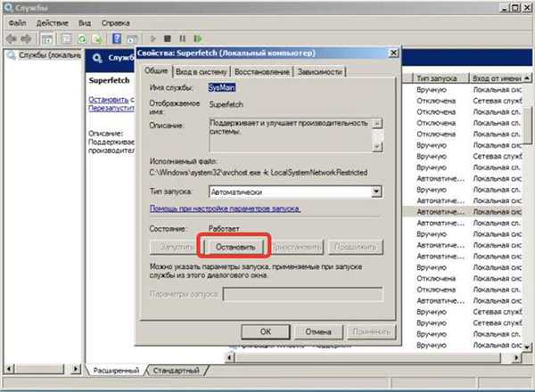Click the green Restart service icon

(x=198, y=38)
